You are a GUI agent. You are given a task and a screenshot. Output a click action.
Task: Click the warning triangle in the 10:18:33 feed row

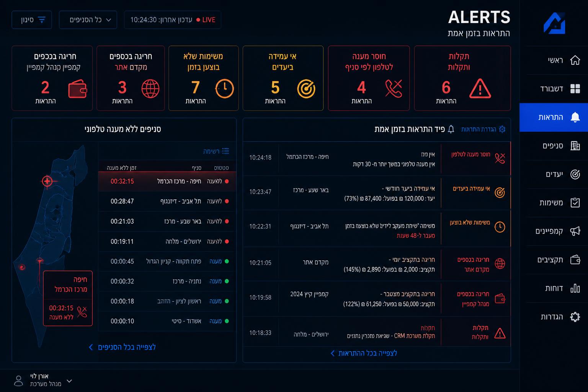point(500,333)
